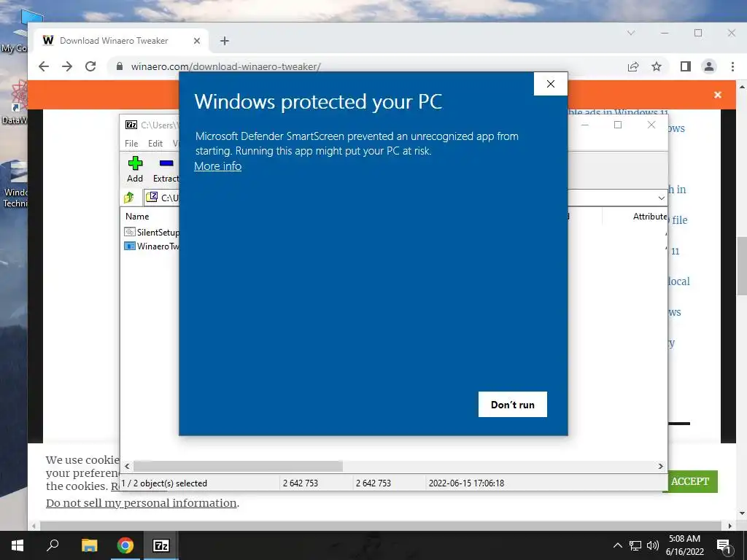Click the More info link

pyautogui.click(x=217, y=166)
